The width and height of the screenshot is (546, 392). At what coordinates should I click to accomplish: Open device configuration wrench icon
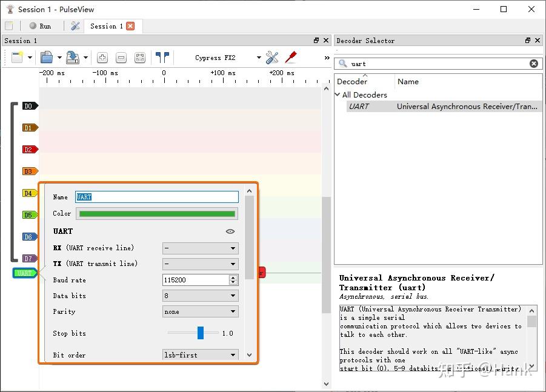[272, 58]
